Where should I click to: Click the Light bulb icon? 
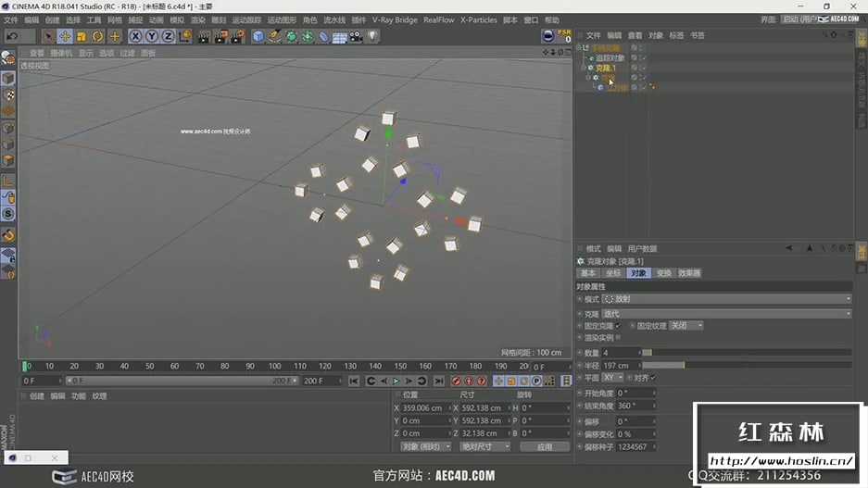coord(372,36)
